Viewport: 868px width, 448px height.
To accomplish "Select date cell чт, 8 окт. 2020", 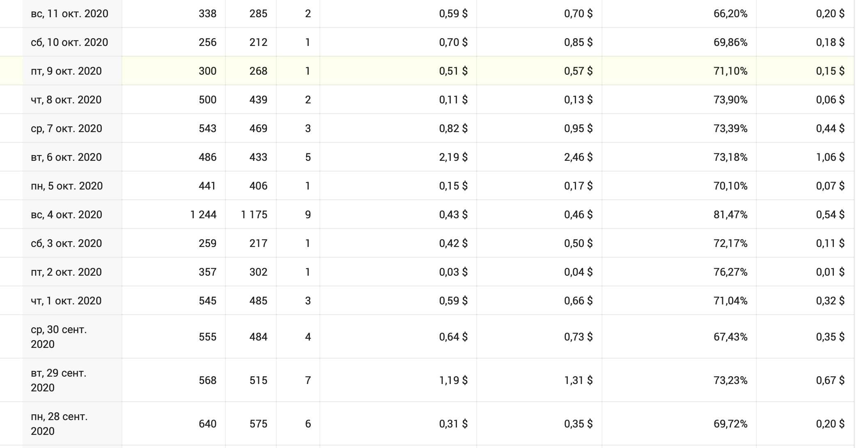I will (x=66, y=100).
